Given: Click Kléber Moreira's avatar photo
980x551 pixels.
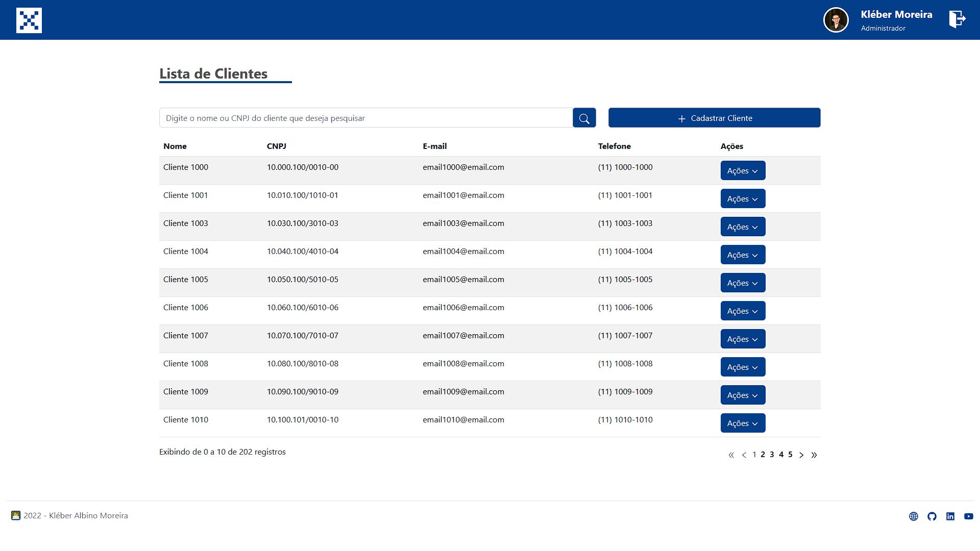Looking at the screenshot, I should click(836, 20).
